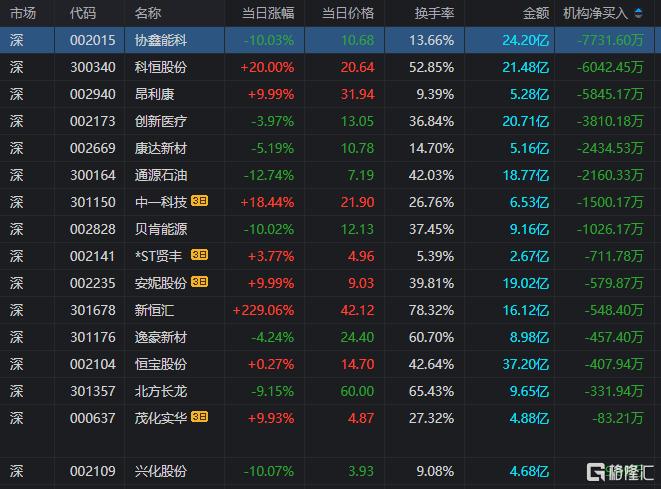Select stock name 兴化股份
The width and height of the screenshot is (661, 489).
click(x=161, y=471)
